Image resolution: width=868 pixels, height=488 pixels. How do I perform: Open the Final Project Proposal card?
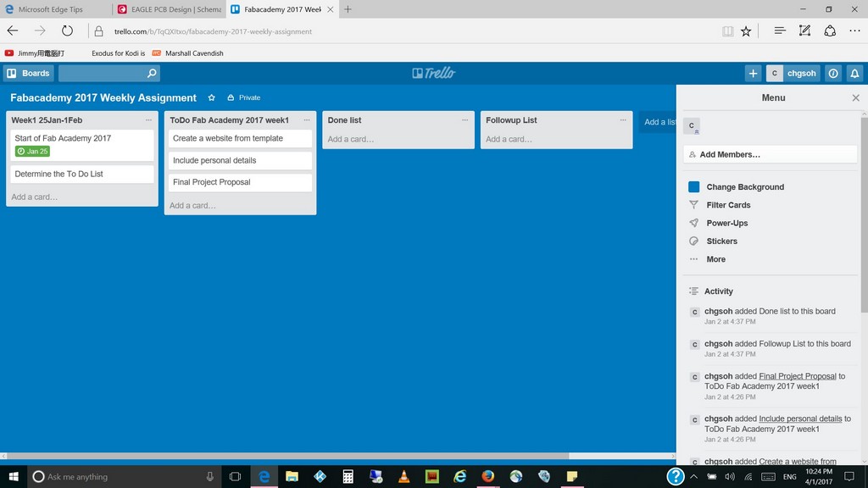coord(240,182)
